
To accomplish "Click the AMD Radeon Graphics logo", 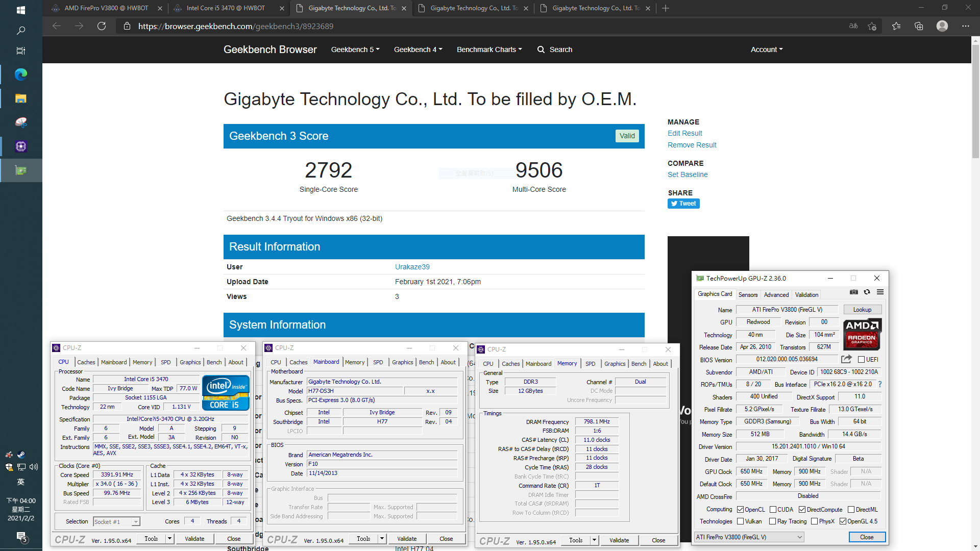I will pyautogui.click(x=862, y=335).
